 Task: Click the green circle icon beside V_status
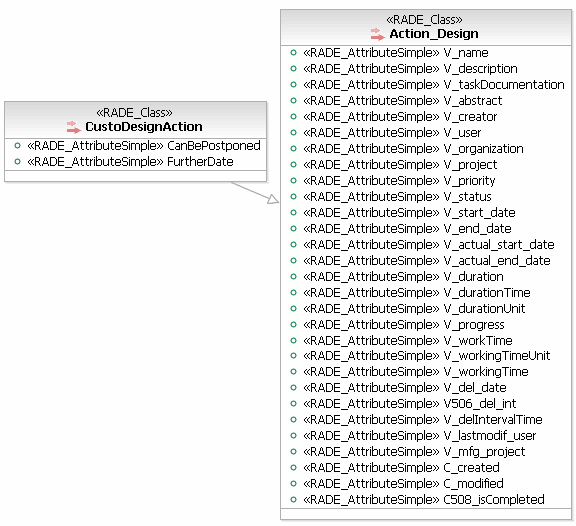click(x=293, y=197)
